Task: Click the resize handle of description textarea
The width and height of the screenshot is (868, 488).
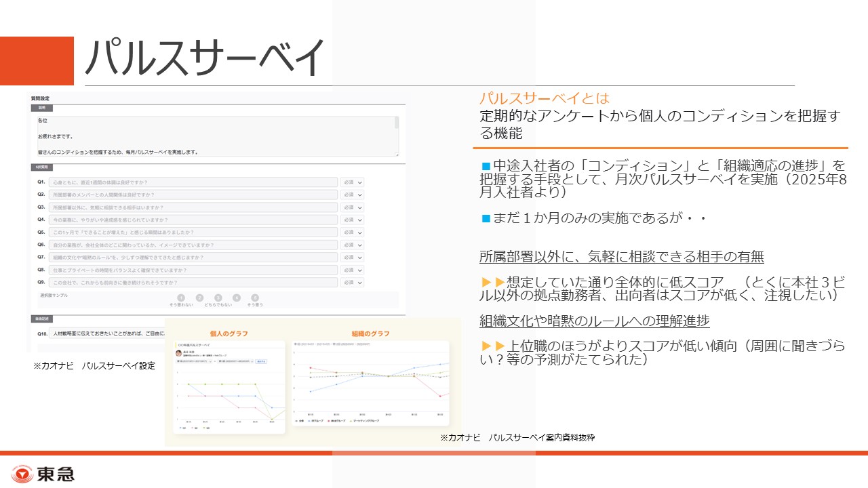Action: pos(397,155)
